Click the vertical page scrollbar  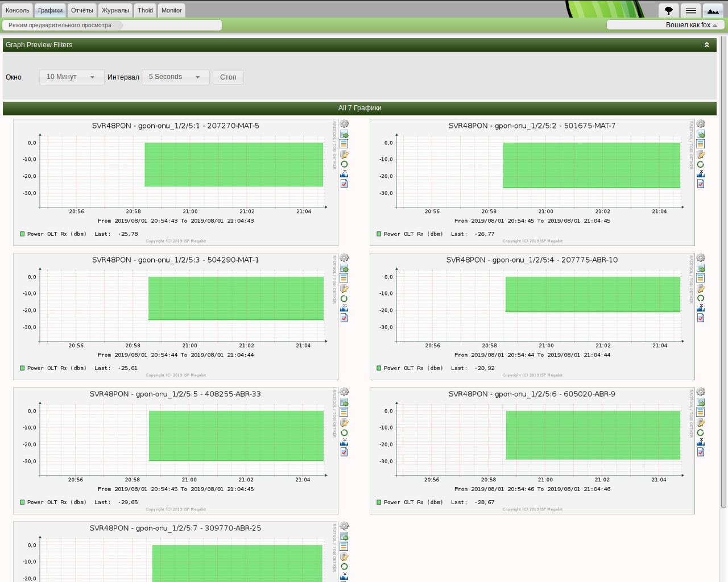tap(723, 273)
